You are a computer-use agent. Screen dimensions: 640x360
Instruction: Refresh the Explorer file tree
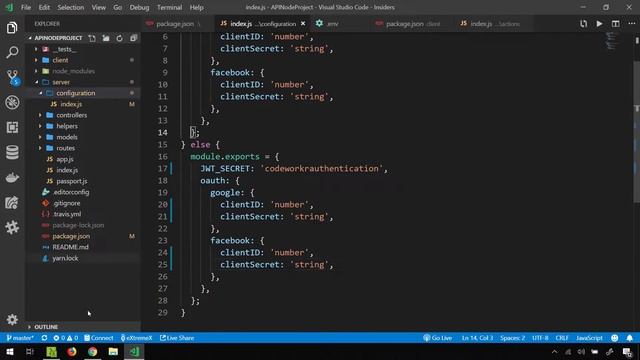point(119,38)
